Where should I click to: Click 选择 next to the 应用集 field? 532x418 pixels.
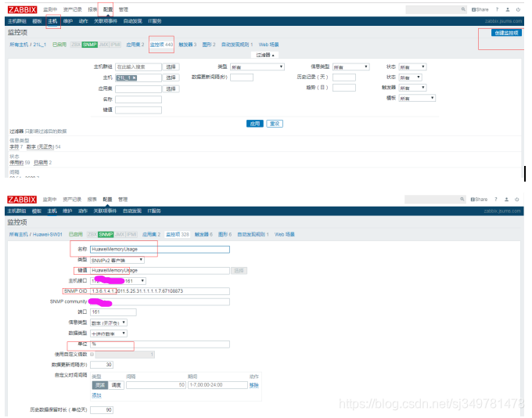coord(171,88)
